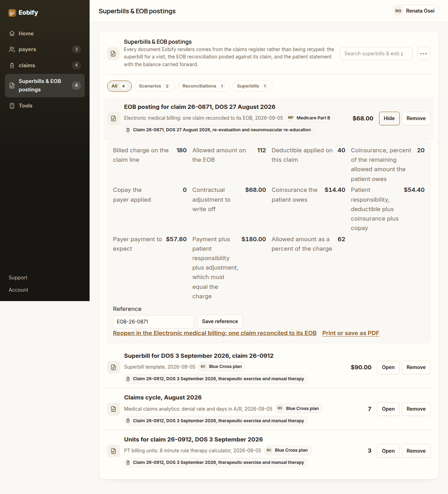Image resolution: width=448 pixels, height=494 pixels.
Task: Click the Eobify logo icon
Action: (12, 13)
